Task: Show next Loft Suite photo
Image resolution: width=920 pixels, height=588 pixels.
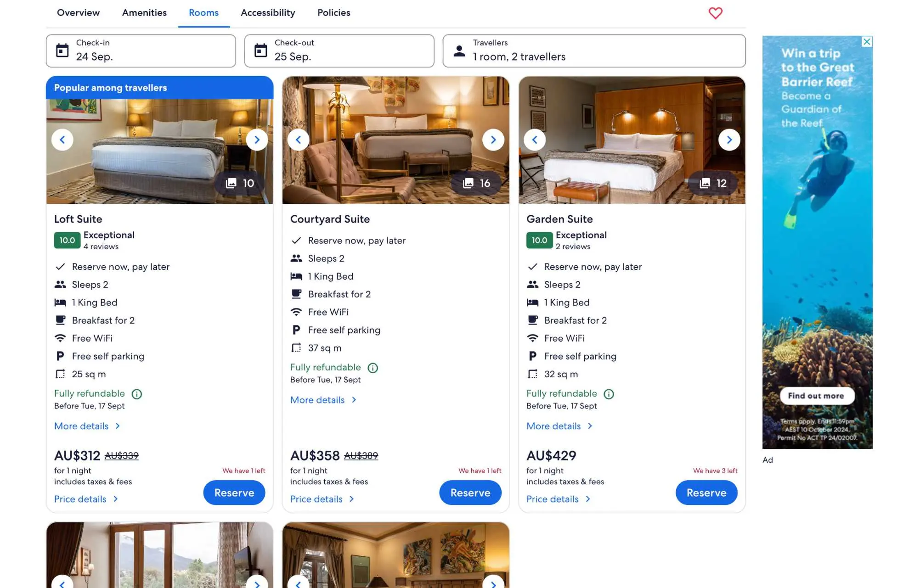Action: (x=257, y=140)
